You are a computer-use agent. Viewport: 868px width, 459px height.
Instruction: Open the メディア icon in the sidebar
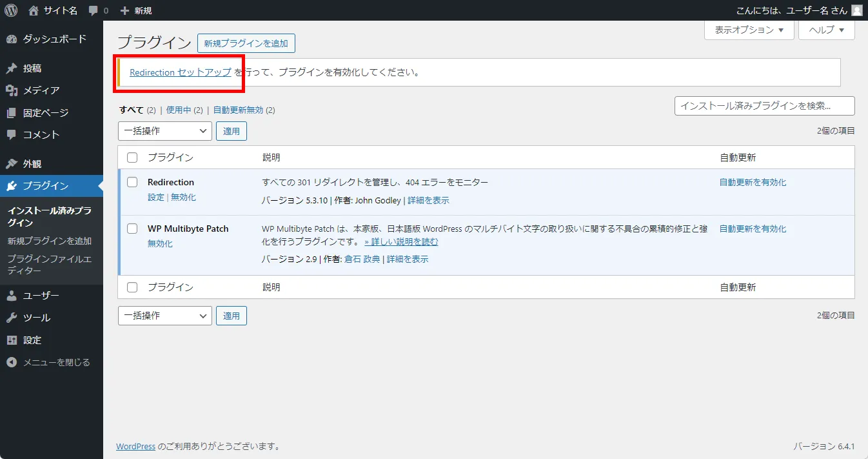pos(12,90)
